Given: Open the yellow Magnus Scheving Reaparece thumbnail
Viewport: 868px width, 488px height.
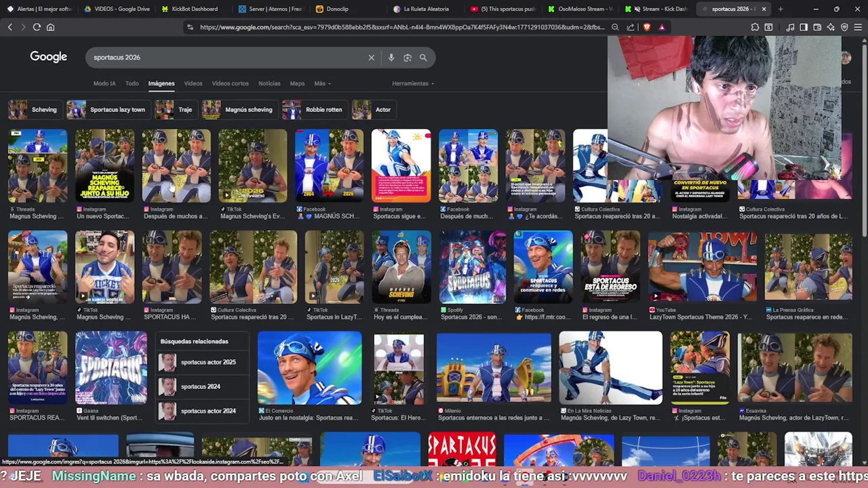Looking at the screenshot, I should click(104, 166).
